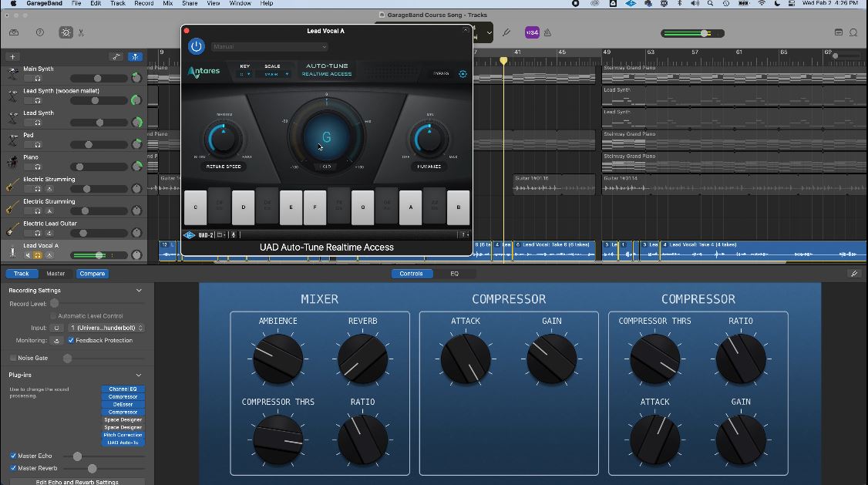Open the Input source dropdown

(x=107, y=328)
